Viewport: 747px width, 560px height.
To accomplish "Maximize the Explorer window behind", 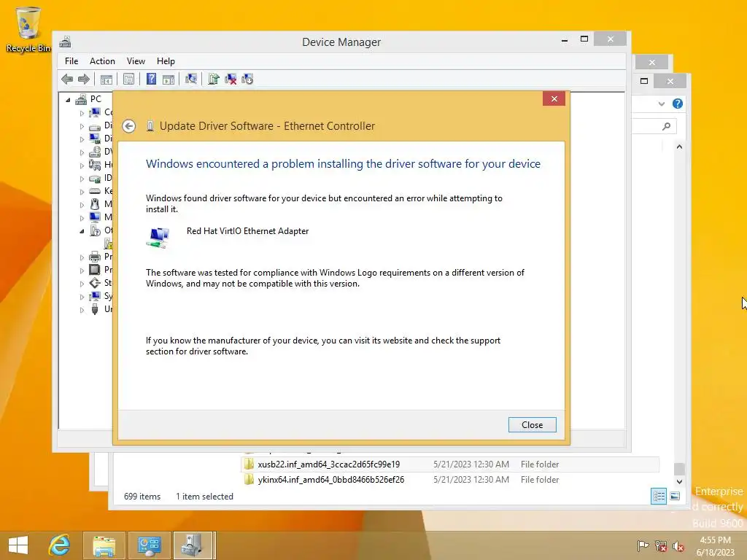I will pos(644,81).
